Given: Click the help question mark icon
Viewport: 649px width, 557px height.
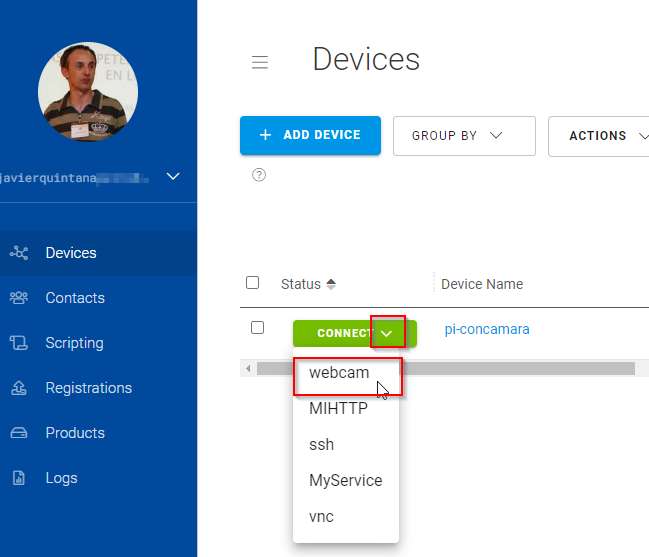Looking at the screenshot, I should [259, 175].
